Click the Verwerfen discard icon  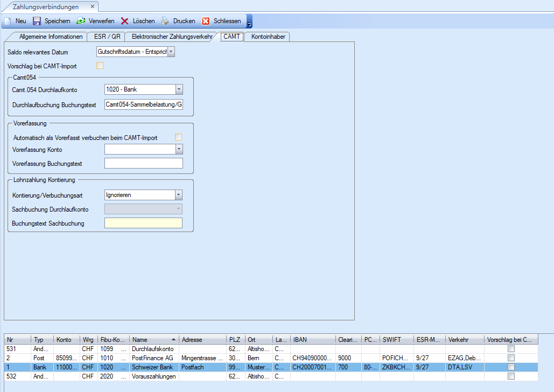[x=81, y=22]
